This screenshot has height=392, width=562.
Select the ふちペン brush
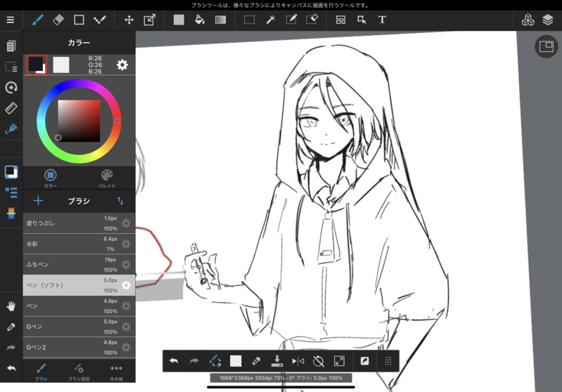[x=79, y=265]
